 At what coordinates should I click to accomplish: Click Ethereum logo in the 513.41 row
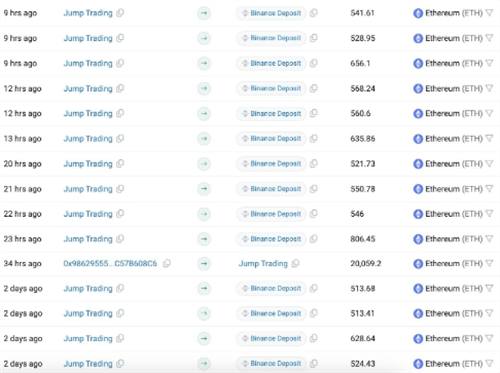(418, 314)
